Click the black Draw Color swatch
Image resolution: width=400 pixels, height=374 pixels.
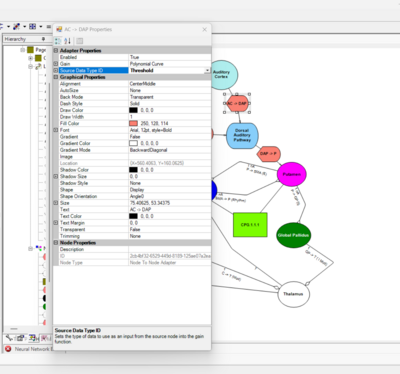(x=133, y=110)
